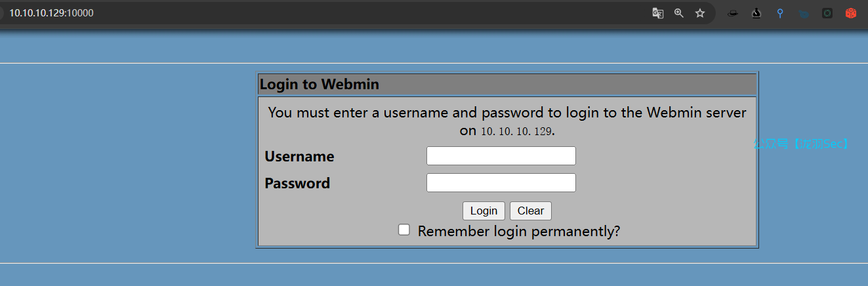868x286 pixels.
Task: Click the dark blue whistle-shaped extension icon
Action: (804, 13)
